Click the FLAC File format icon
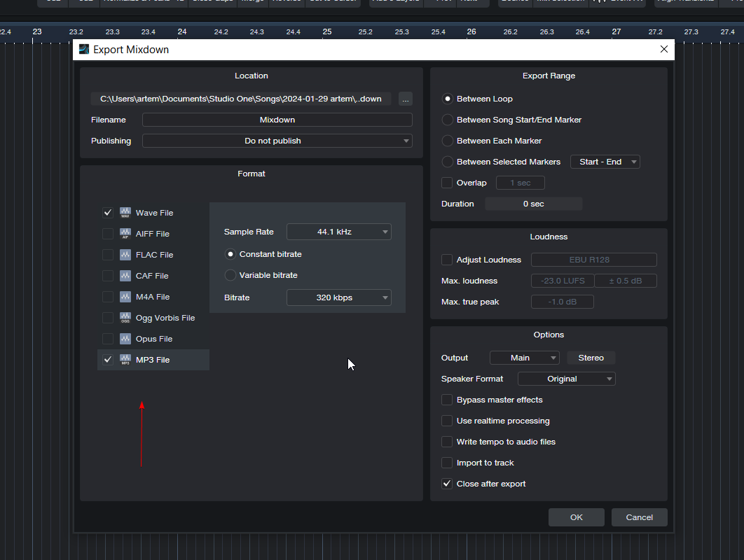 pyautogui.click(x=125, y=255)
